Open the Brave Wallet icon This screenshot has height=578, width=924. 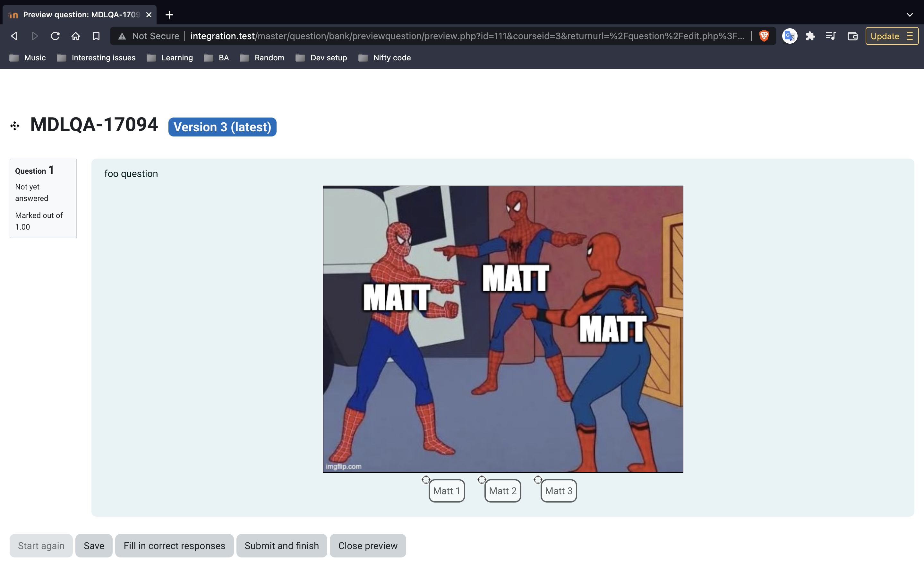coord(852,36)
